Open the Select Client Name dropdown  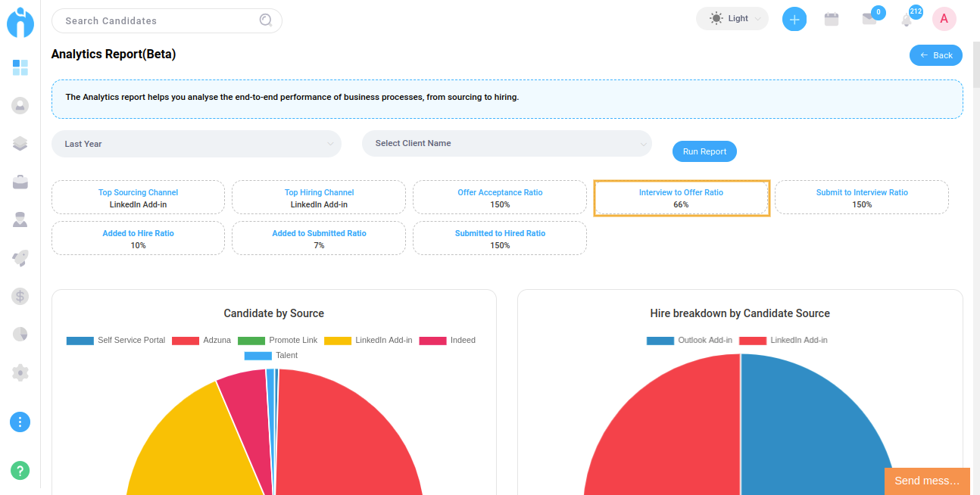pyautogui.click(x=506, y=143)
